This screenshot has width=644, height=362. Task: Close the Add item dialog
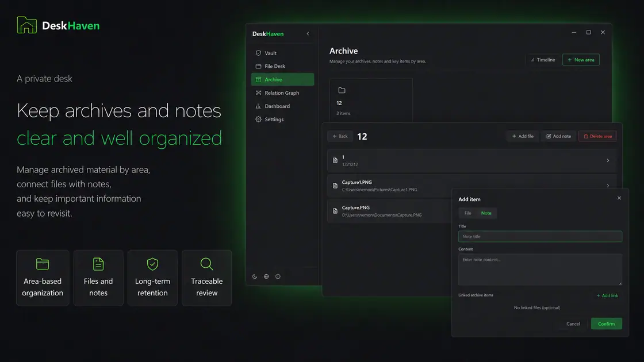tap(619, 198)
